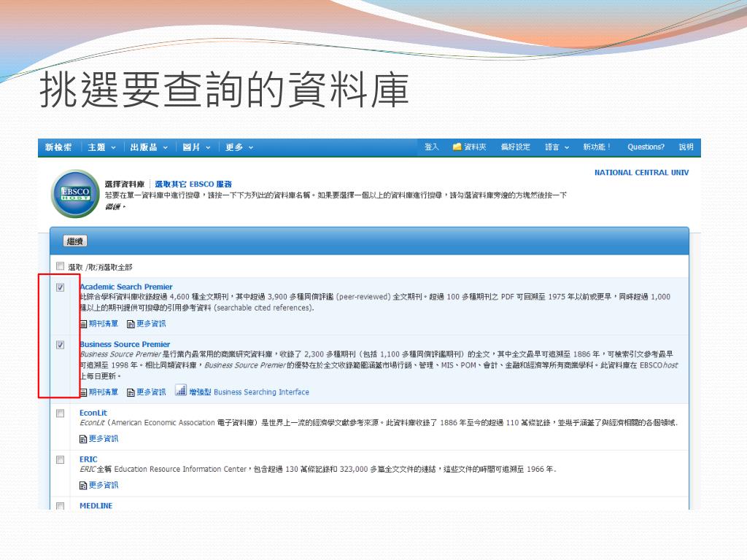Click the NATIONAL CENTRAL UNIV text

tap(641, 173)
